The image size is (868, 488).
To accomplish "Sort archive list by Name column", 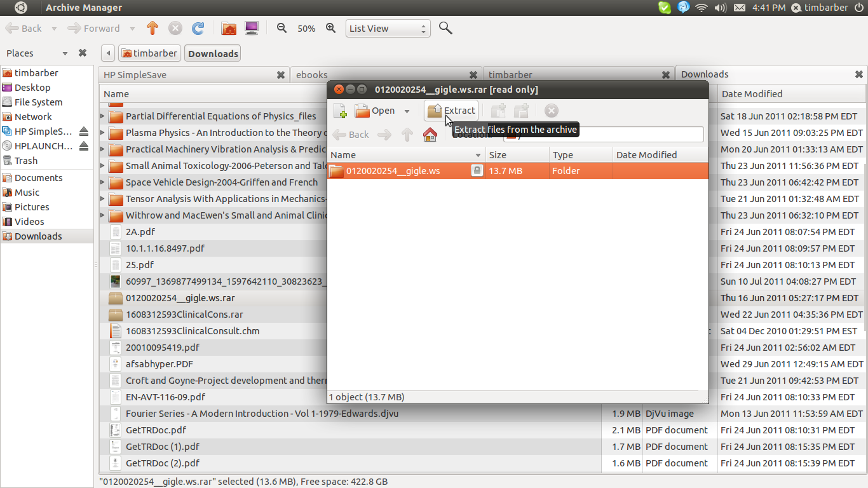I will click(407, 155).
